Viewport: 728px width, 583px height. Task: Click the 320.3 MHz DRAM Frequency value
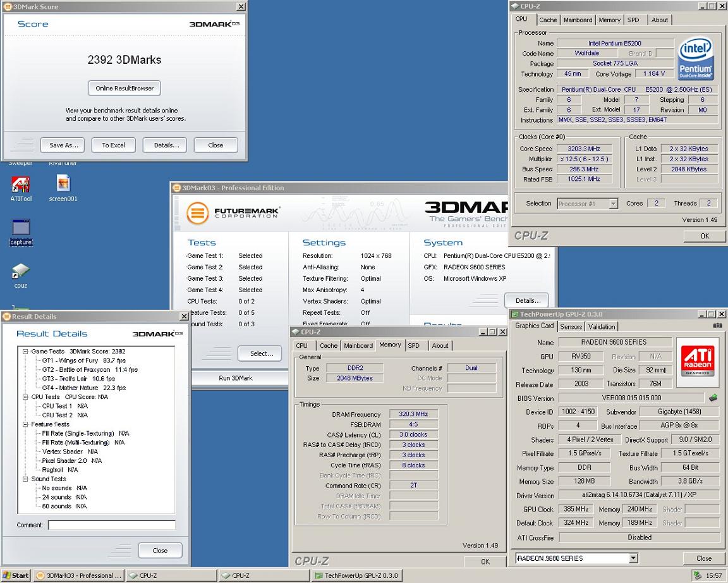[413, 414]
